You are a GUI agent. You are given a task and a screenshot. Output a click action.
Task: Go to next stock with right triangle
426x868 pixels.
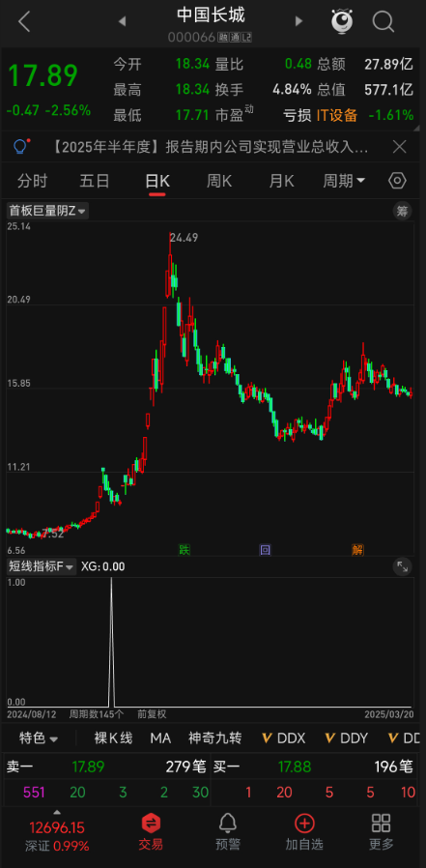[299, 21]
